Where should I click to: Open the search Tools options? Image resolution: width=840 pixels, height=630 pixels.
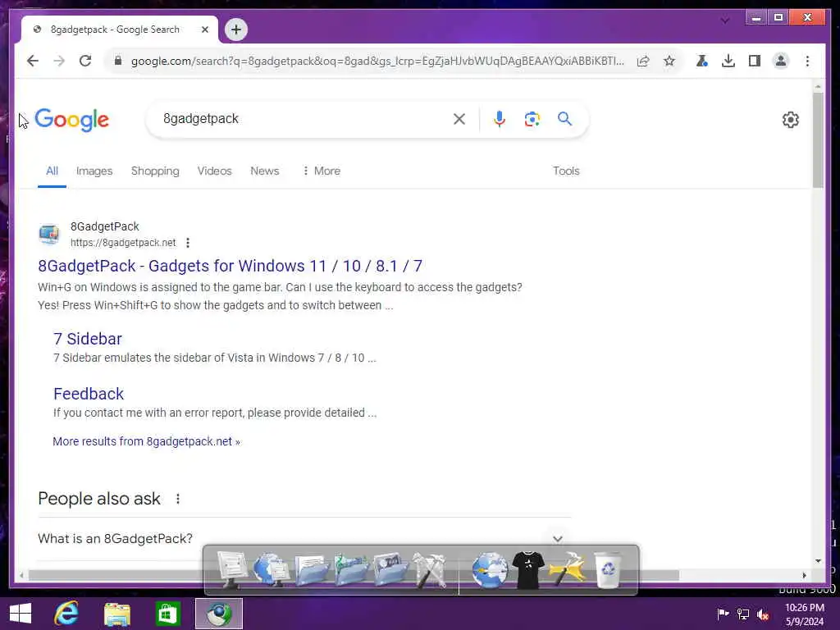(x=566, y=171)
